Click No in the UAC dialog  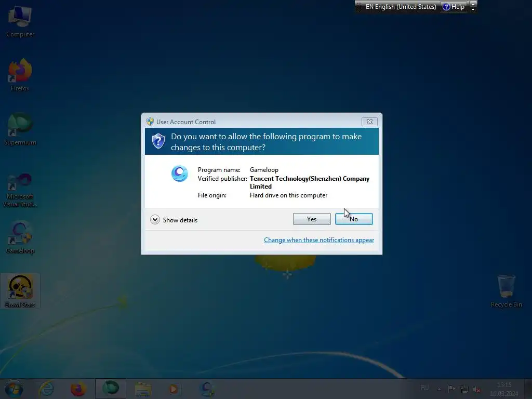click(x=353, y=219)
